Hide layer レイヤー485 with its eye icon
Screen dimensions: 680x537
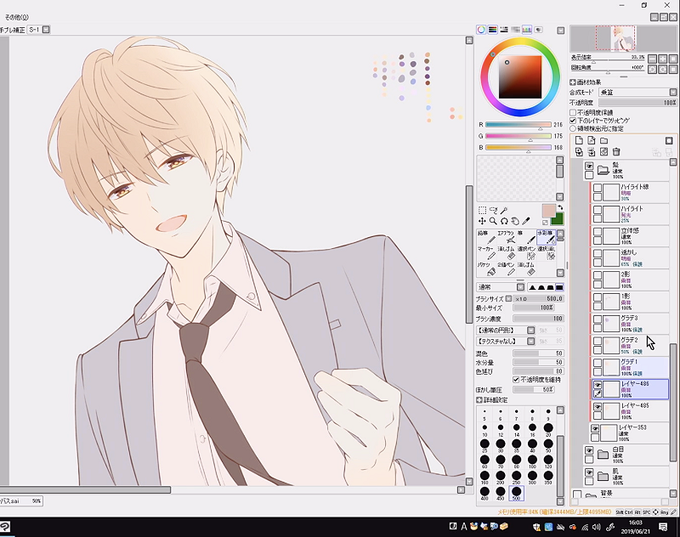click(x=597, y=407)
